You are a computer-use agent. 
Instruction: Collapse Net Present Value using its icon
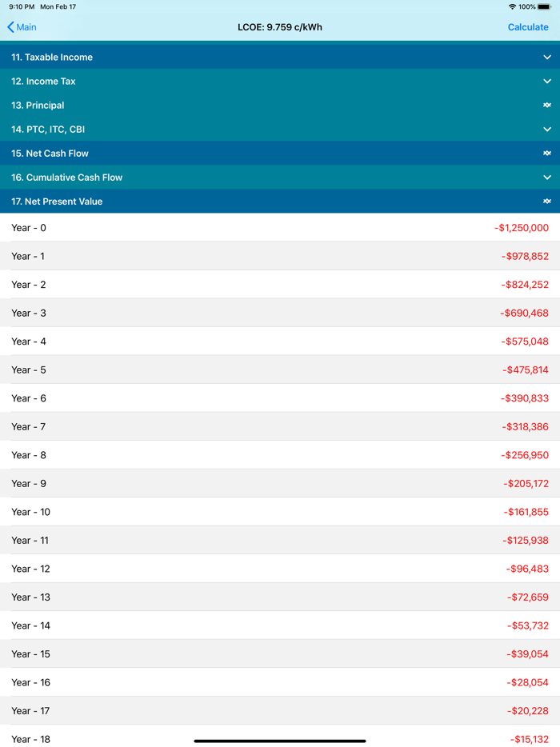pyautogui.click(x=547, y=202)
